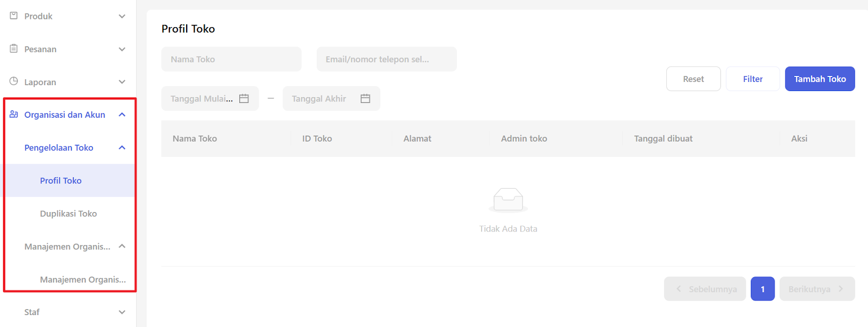
Task: Click the Tambah Toko button
Action: [x=820, y=79]
